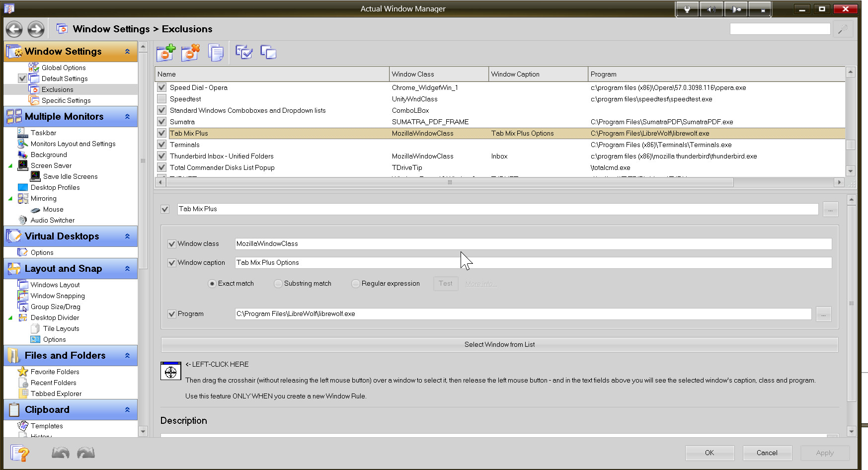Sort list by Program column

coord(716,74)
